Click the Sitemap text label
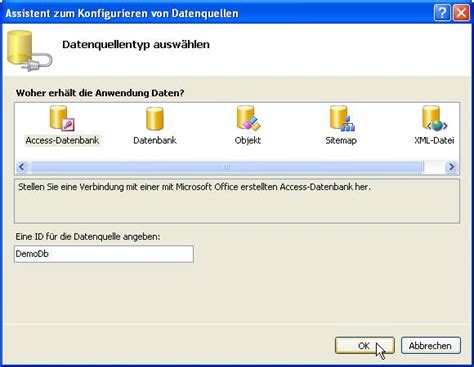Screen dimensions: 474x367 click(341, 140)
